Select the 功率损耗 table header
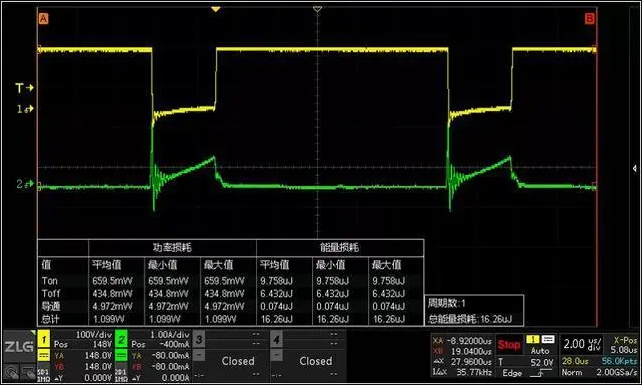Screen dimensions: 642x385 coord(172,247)
